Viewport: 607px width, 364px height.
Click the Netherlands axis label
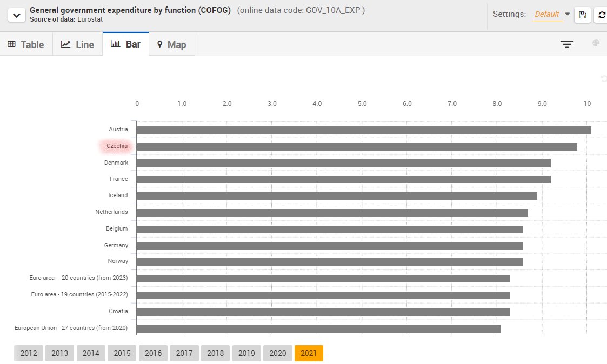pos(111,212)
